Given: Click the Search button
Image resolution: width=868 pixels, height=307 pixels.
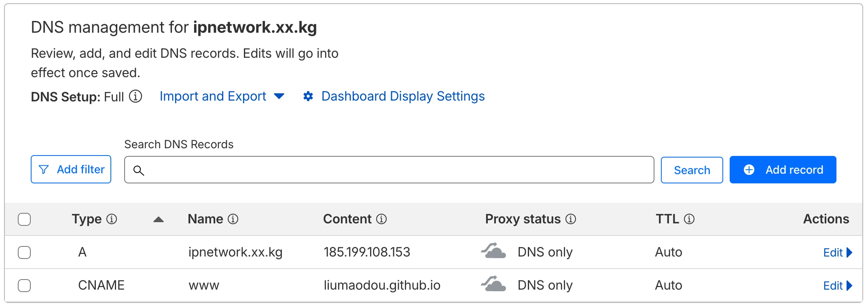Looking at the screenshot, I should [x=692, y=170].
